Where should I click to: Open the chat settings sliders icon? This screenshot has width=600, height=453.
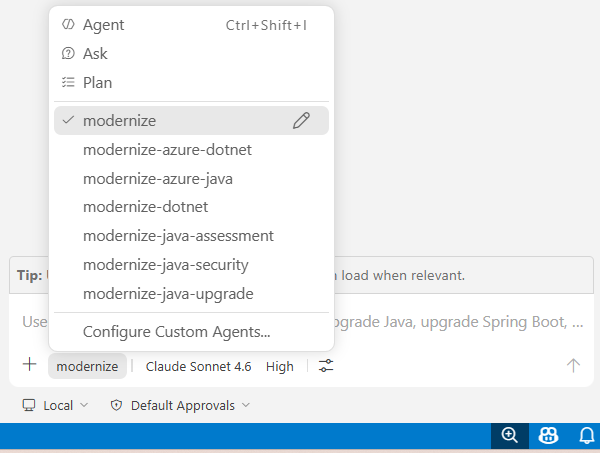(x=326, y=366)
